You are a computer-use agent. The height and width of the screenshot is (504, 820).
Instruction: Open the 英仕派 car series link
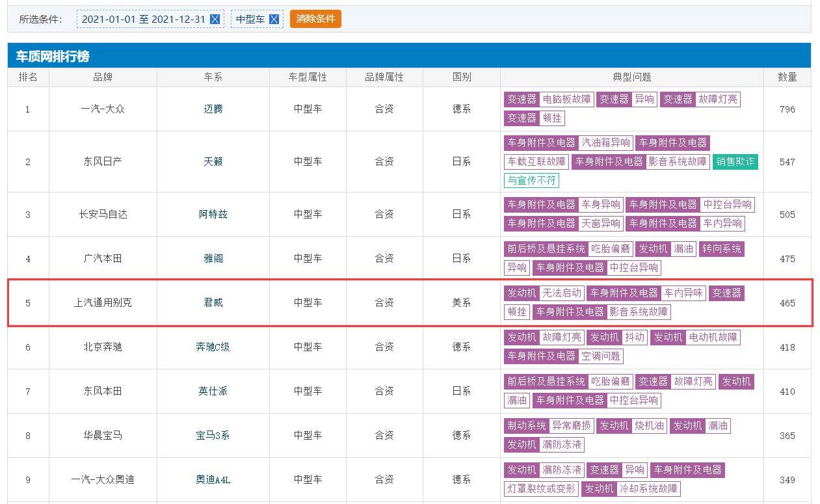tap(213, 391)
